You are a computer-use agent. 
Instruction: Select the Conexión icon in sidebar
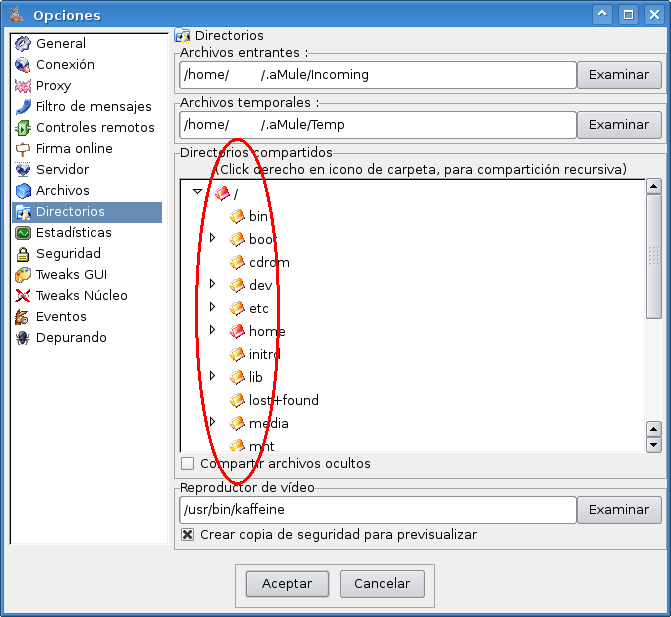23,65
